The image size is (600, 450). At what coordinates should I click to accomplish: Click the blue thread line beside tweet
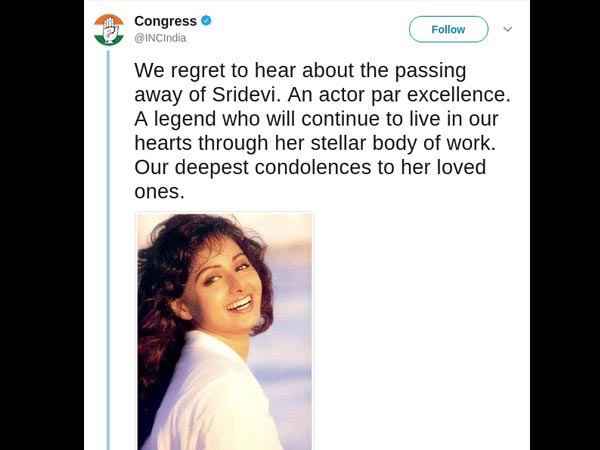pos(107,250)
